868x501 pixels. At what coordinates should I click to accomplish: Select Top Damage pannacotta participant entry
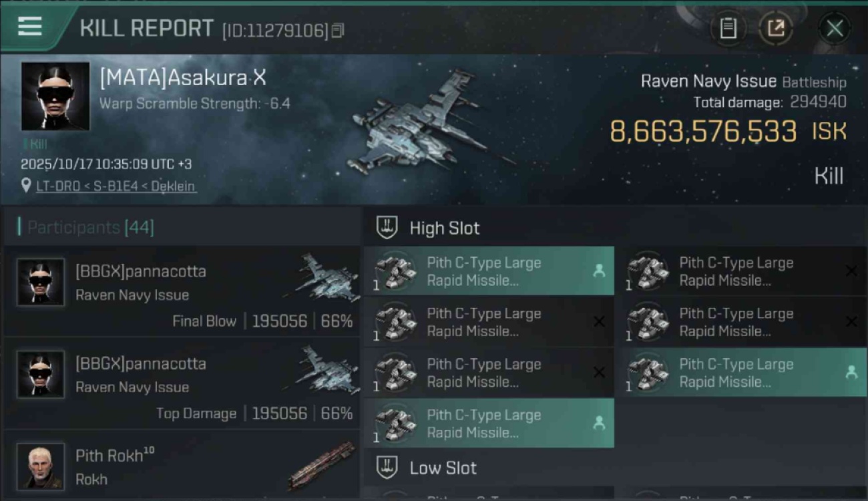tap(182, 383)
